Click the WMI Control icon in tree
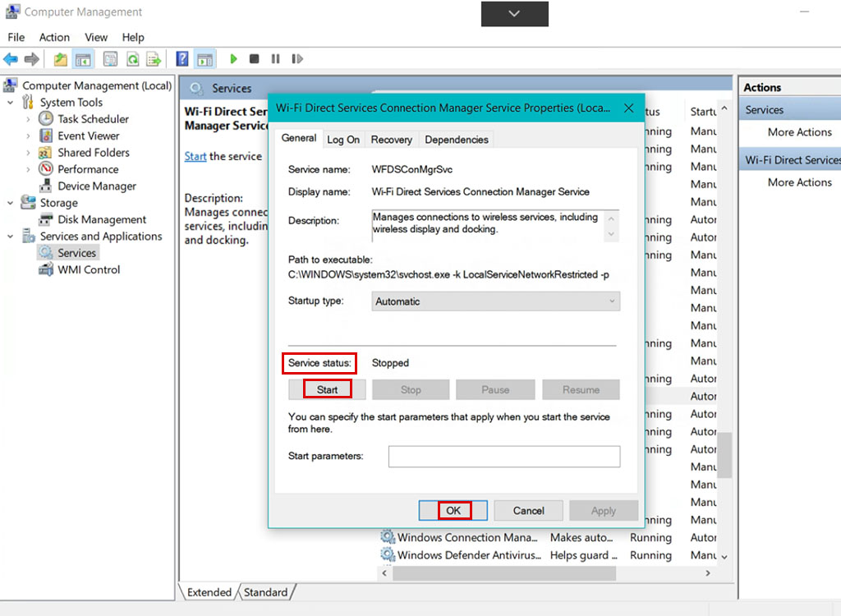 [x=46, y=269]
